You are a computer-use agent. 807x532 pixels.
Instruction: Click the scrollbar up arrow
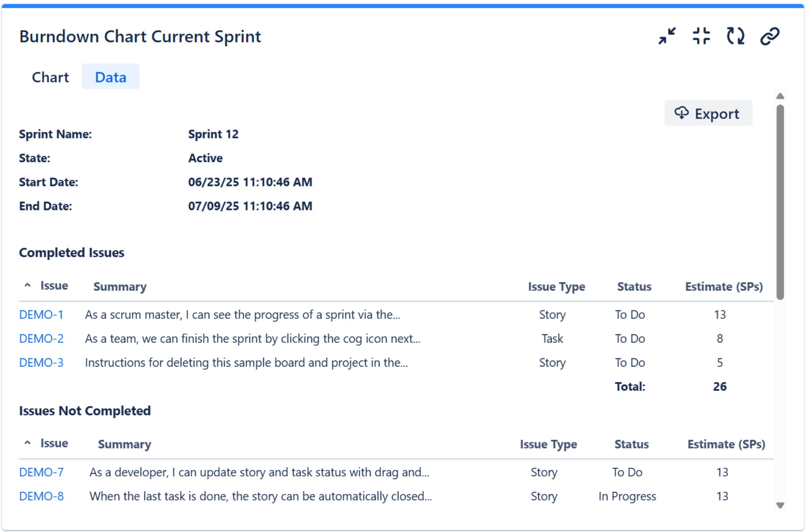[x=780, y=96]
